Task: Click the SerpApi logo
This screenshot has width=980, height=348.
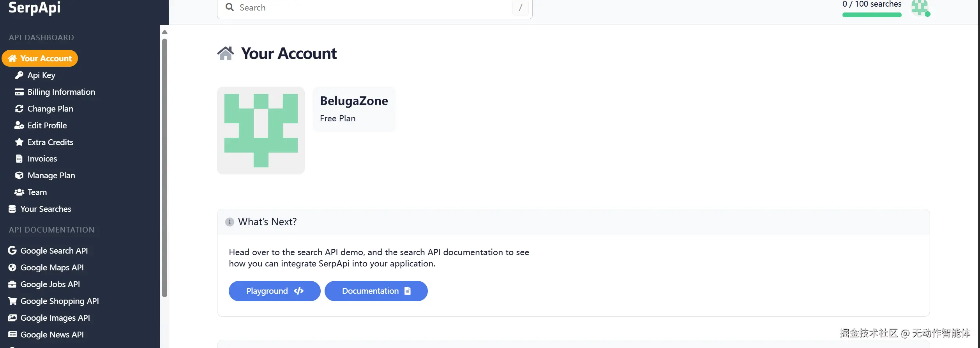Action: click(x=34, y=7)
